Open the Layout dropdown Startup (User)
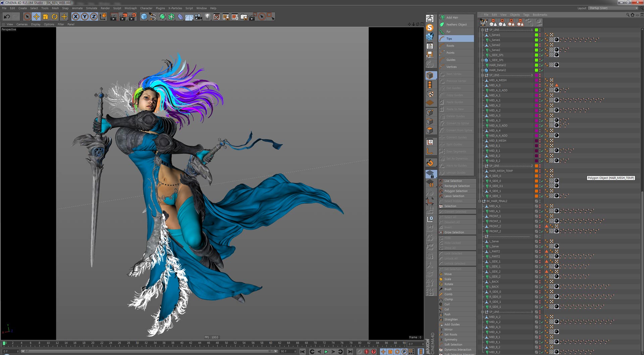 pyautogui.click(x=613, y=8)
